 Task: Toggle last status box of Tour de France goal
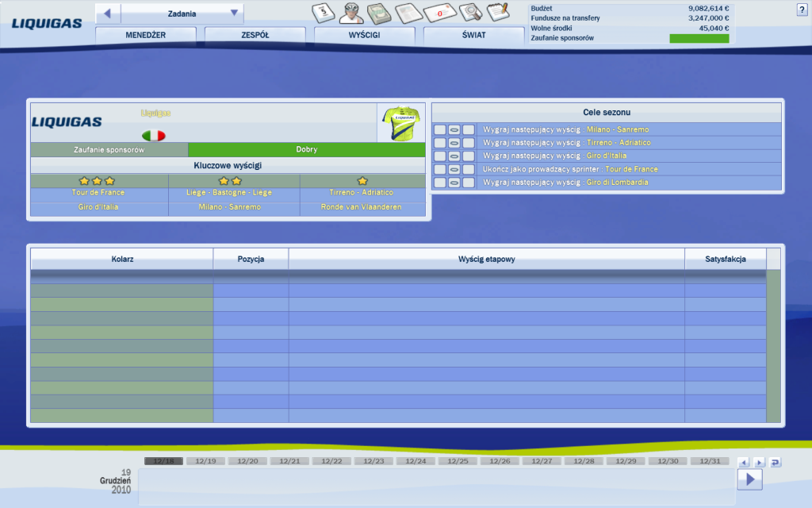coord(469,169)
